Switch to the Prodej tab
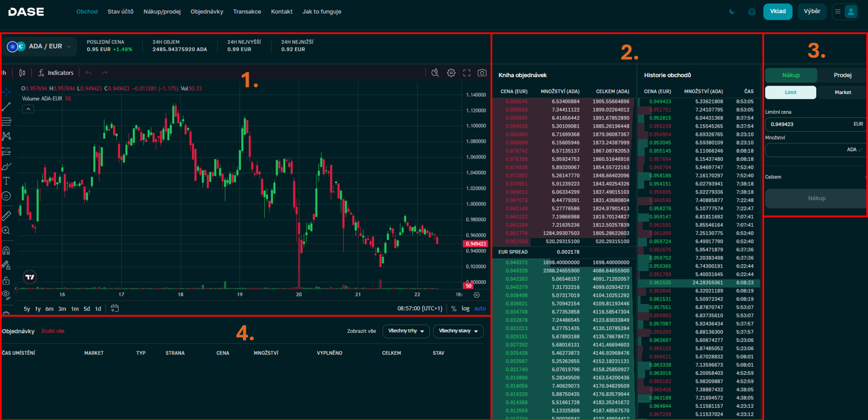Image resolution: width=868 pixels, height=420 pixels. [842, 75]
